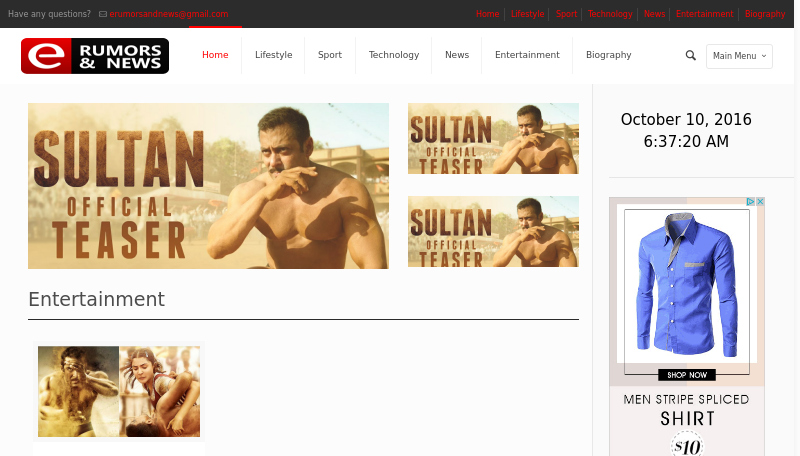Click the envelope icon beside the email
This screenshot has height=456, width=800.
103,14
